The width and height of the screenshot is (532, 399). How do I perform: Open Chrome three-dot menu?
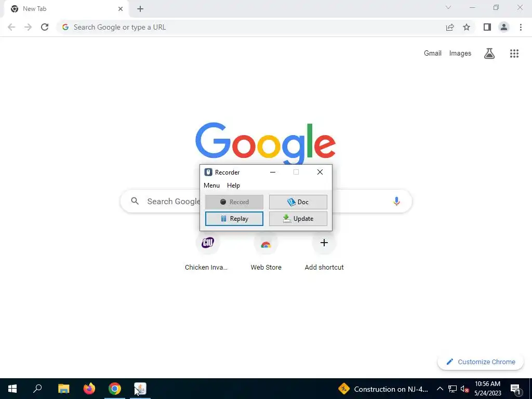click(521, 27)
